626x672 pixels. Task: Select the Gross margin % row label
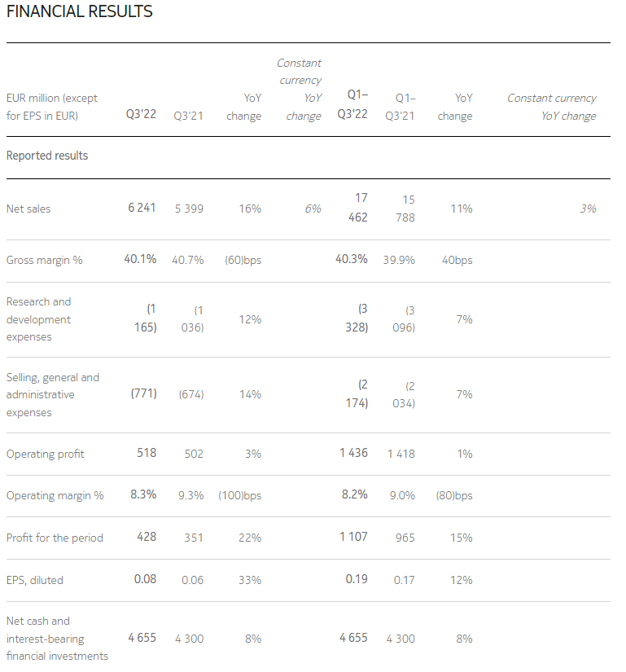click(x=46, y=261)
